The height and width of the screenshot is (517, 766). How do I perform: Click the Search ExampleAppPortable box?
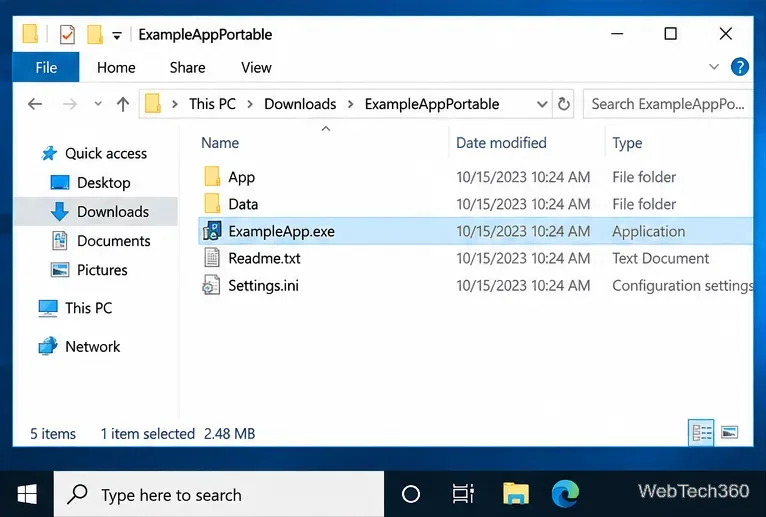pos(668,104)
